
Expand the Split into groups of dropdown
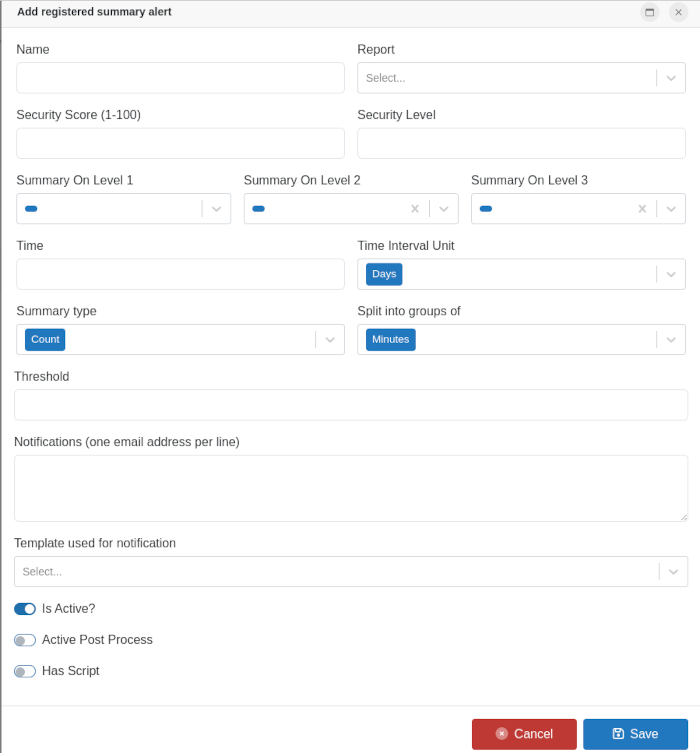pos(671,340)
